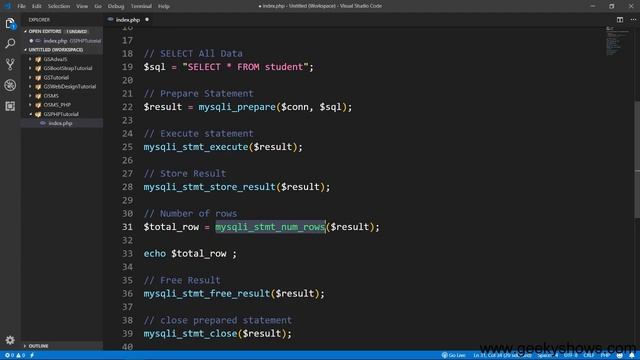640x360 pixels.
Task: Open the Source Control view icon
Action: point(10,64)
